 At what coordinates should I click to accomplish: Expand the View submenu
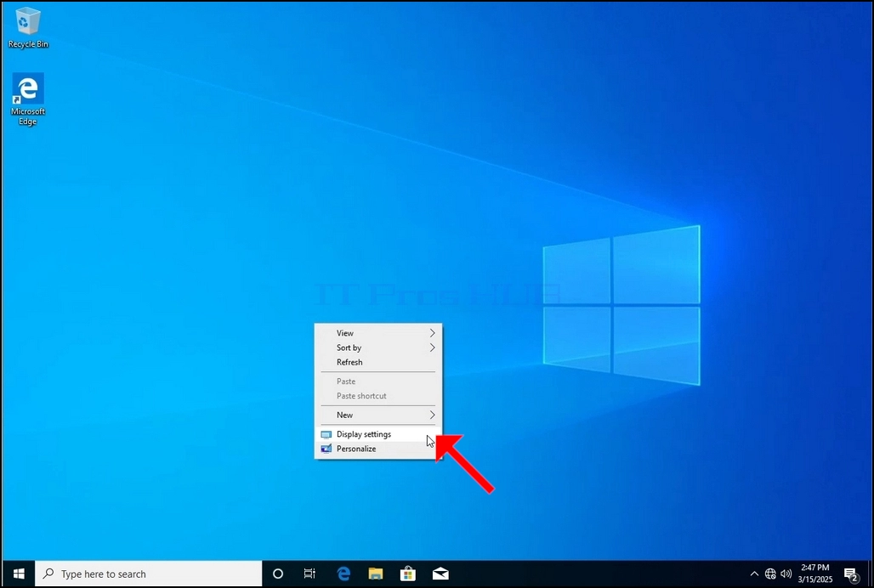(378, 333)
